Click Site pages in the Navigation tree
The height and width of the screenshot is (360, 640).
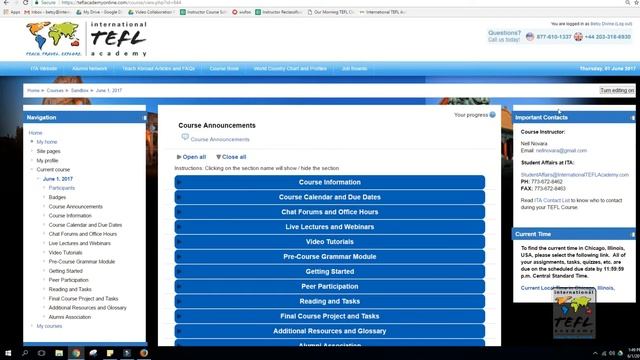49,151
